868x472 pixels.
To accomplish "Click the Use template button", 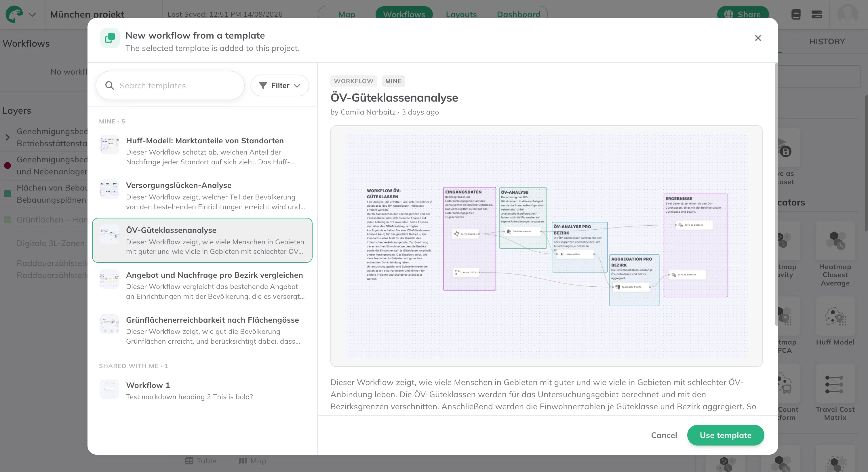I will tap(726, 435).
